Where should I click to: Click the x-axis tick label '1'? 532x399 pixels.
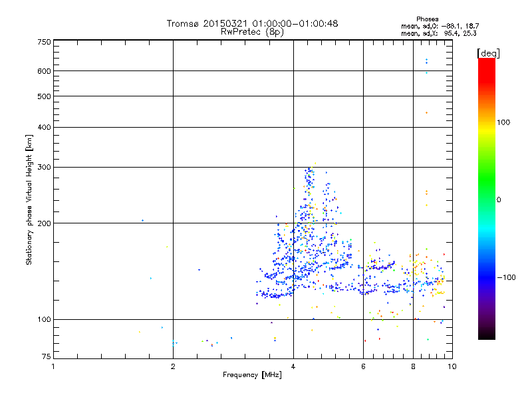pyautogui.click(x=53, y=366)
